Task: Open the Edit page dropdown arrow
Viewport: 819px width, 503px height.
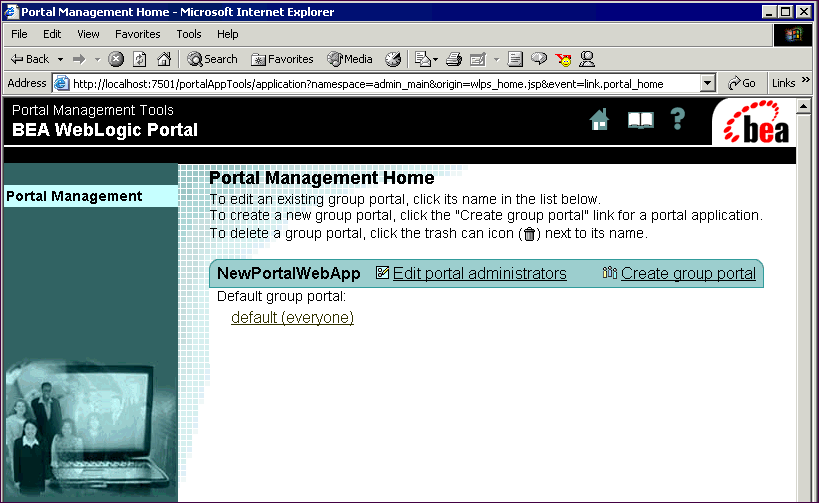Action: click(497, 60)
